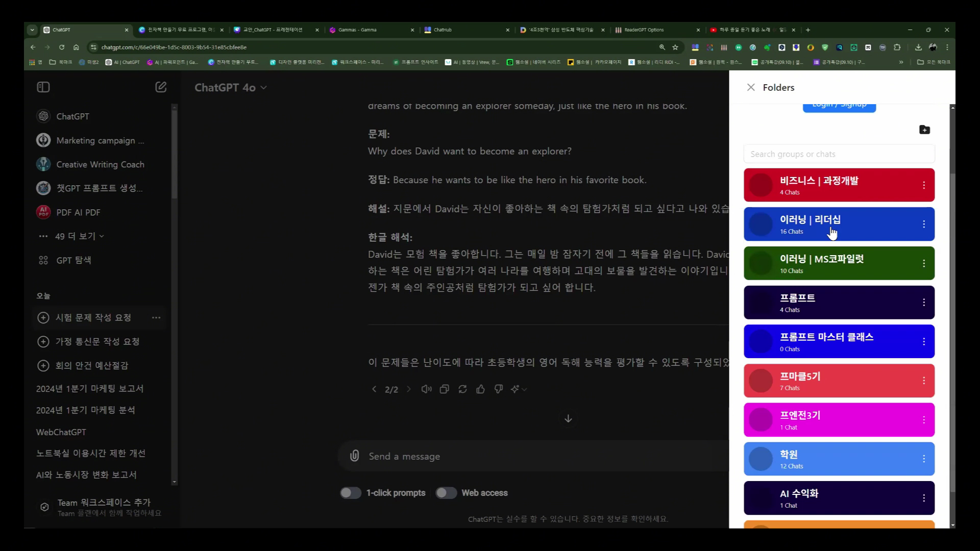Go to the previous response version arrow

click(x=374, y=389)
